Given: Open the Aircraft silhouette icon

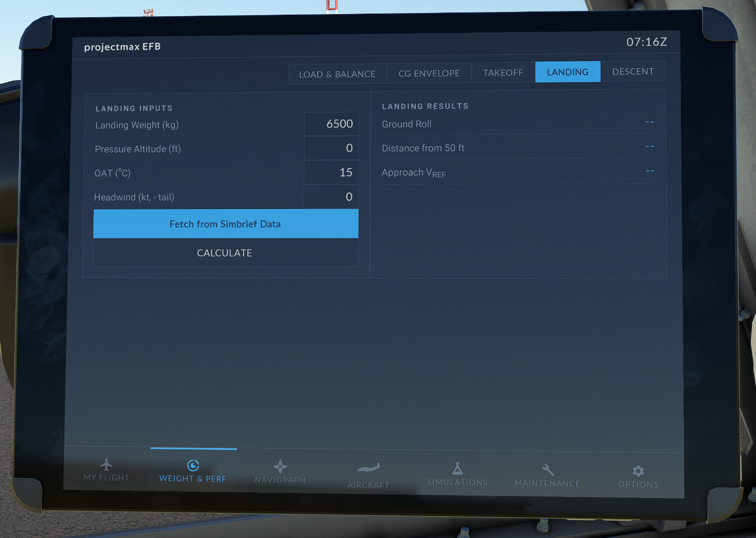Looking at the screenshot, I should [x=369, y=468].
